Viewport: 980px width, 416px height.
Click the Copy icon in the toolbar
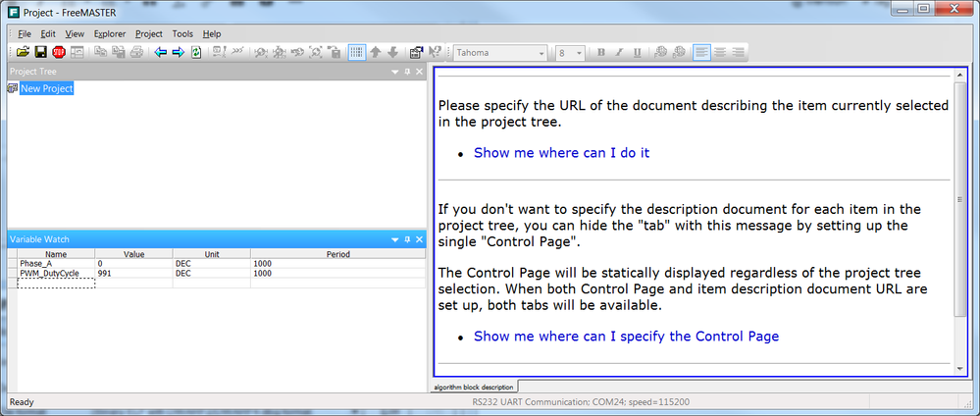pyautogui.click(x=101, y=53)
